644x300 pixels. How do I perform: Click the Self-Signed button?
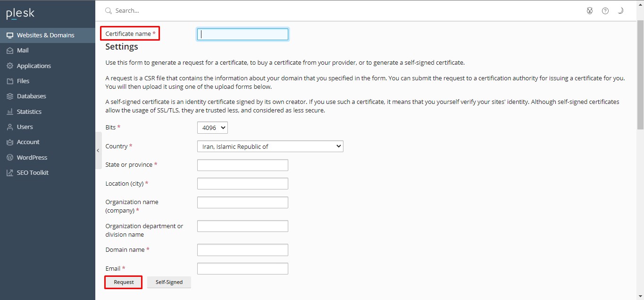[x=169, y=283]
